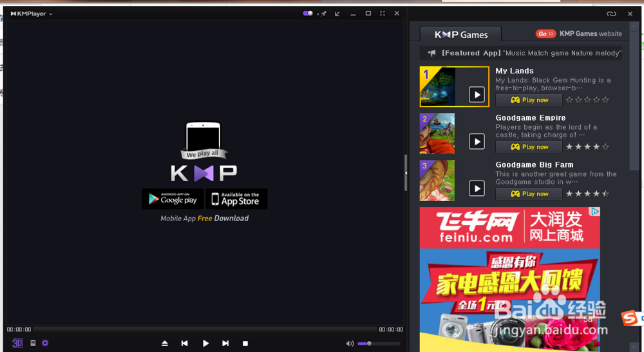Click the Goodgame Big Farm title
Screen dimensions: 644x352
(x=535, y=164)
